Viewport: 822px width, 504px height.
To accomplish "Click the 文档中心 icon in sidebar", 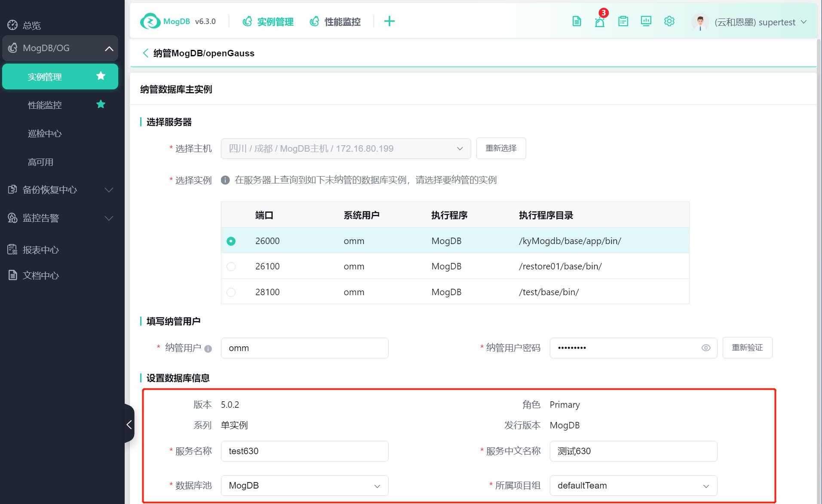I will click(12, 275).
